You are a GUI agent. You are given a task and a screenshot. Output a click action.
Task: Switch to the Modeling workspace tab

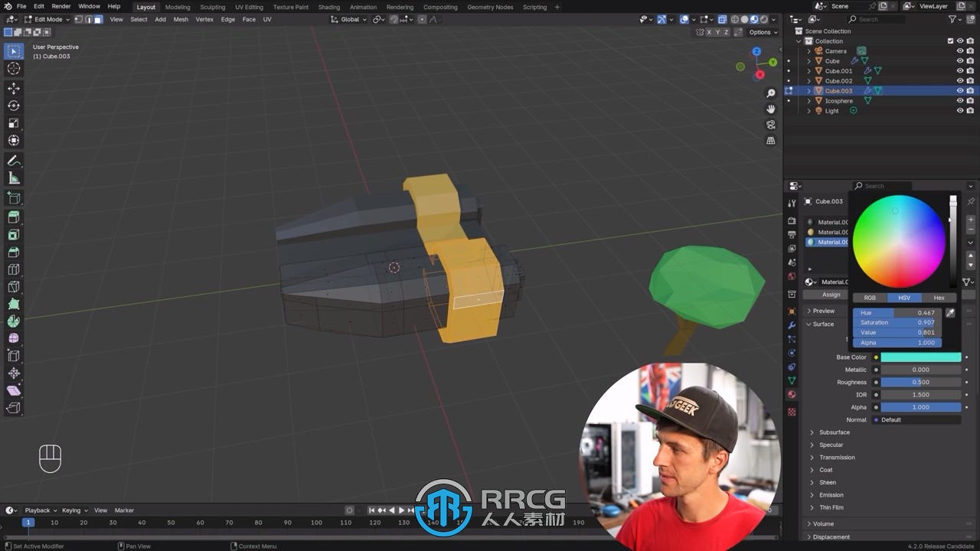pos(178,7)
